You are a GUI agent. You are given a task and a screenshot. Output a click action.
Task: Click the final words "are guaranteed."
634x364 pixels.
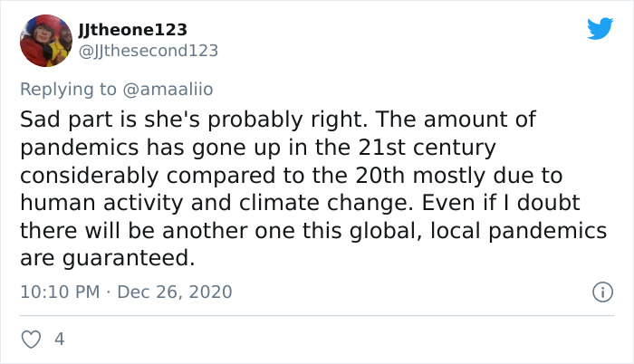pyautogui.click(x=108, y=259)
